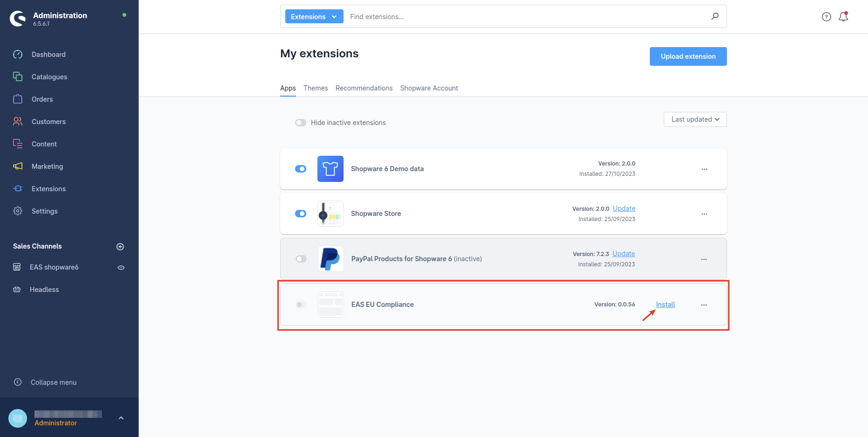Add a new sales channel plus icon
The image size is (868, 437).
tap(120, 247)
